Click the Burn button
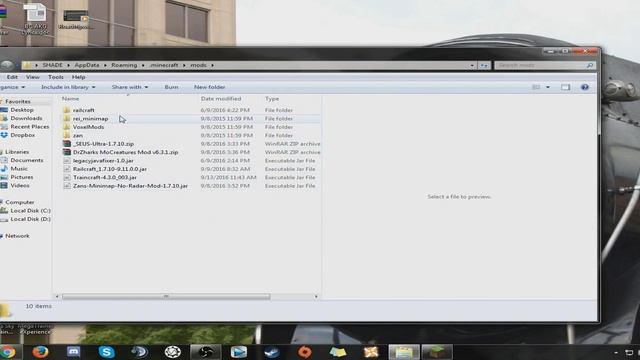 point(171,87)
